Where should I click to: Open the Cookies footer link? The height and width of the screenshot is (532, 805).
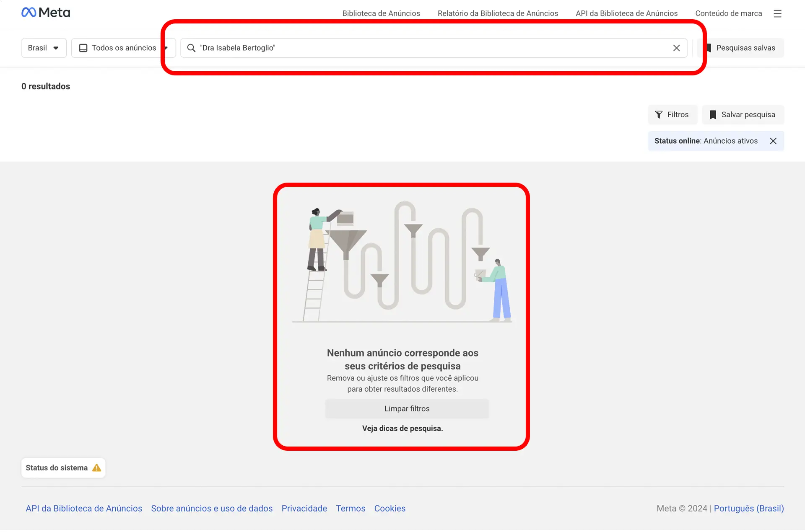pos(390,508)
